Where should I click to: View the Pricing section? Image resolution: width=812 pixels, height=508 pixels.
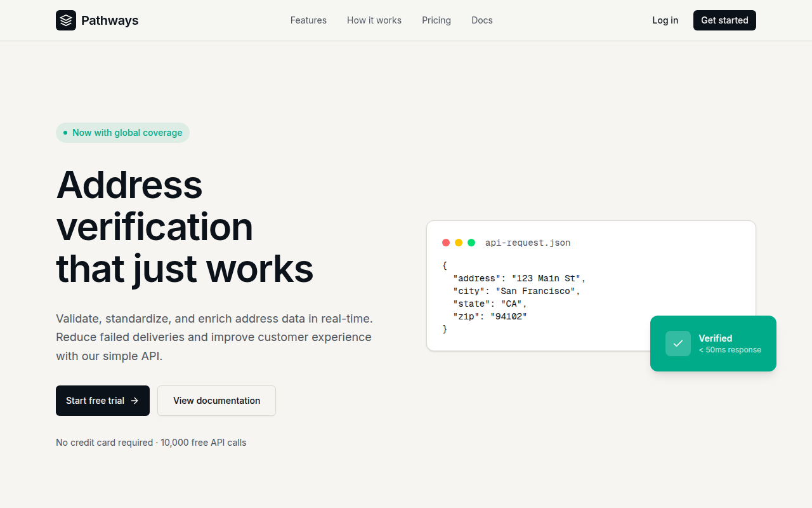point(436,20)
